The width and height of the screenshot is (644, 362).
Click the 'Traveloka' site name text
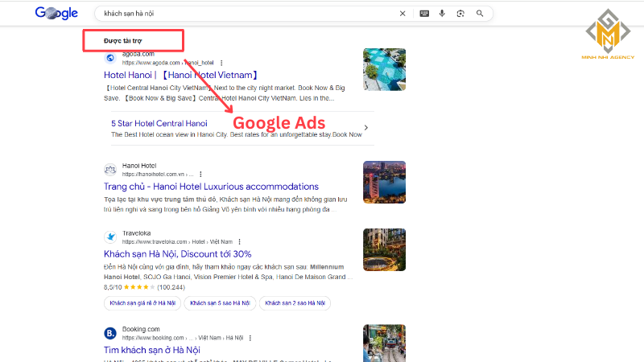point(136,233)
